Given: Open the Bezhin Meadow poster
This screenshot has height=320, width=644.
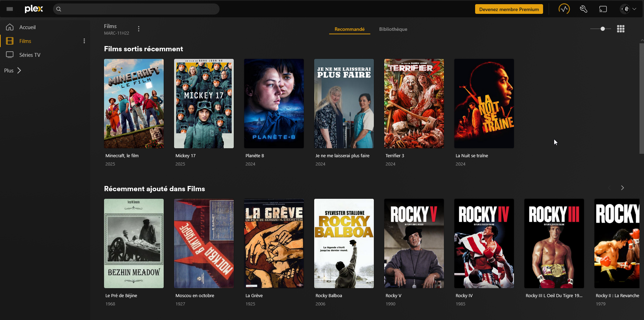Looking at the screenshot, I should coord(134,243).
